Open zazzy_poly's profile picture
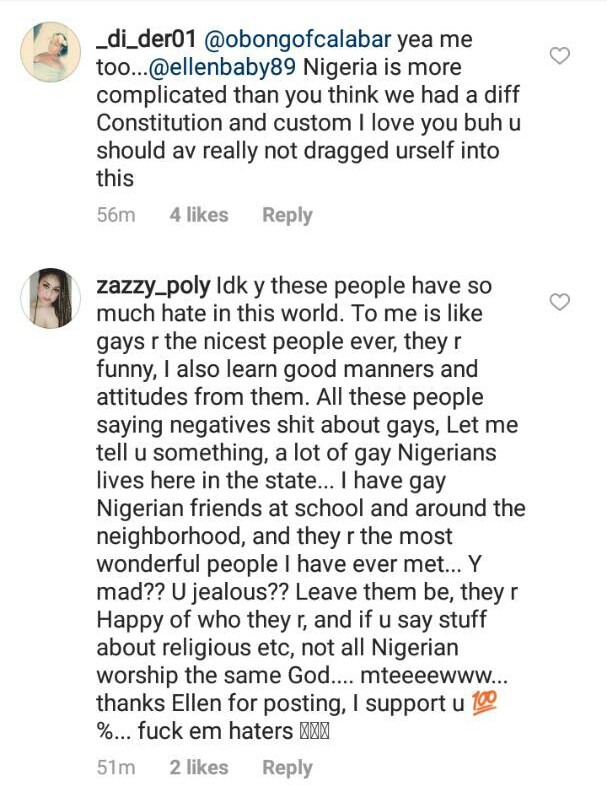This screenshot has height=785, width=607. coord(50,299)
